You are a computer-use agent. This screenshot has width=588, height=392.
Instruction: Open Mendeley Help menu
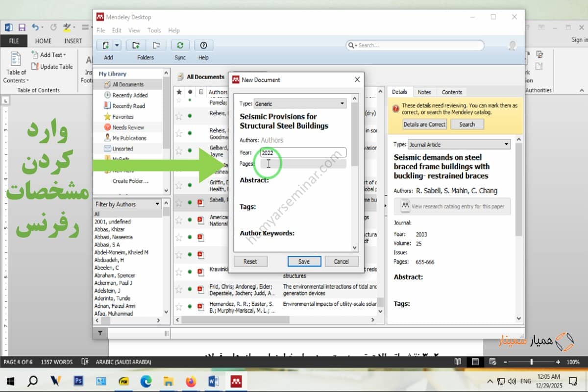click(174, 30)
